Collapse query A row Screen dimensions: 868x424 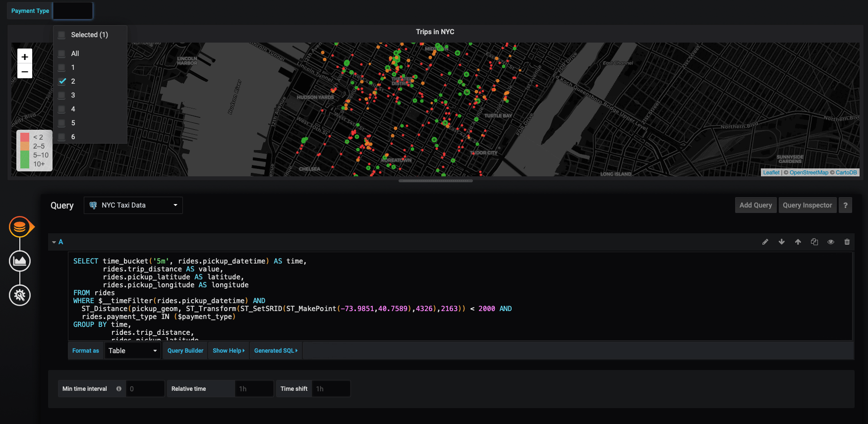(x=54, y=242)
